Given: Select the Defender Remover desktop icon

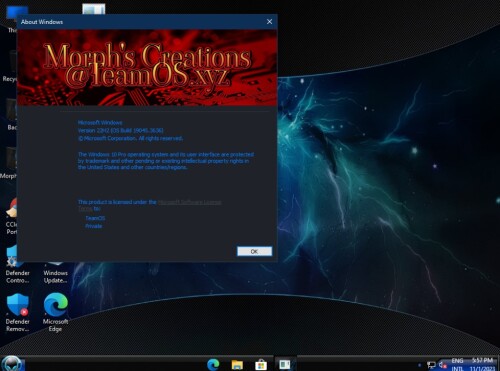Looking at the screenshot, I should 17,312.
